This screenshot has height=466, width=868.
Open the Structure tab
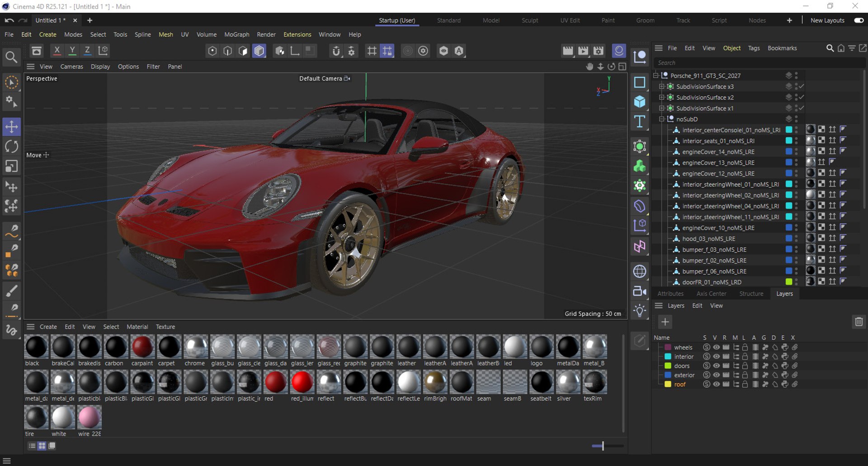[x=751, y=294]
